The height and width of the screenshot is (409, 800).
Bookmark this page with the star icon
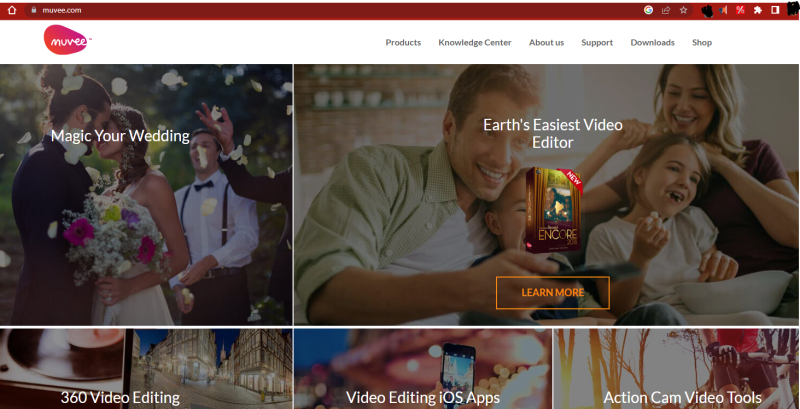click(x=683, y=10)
